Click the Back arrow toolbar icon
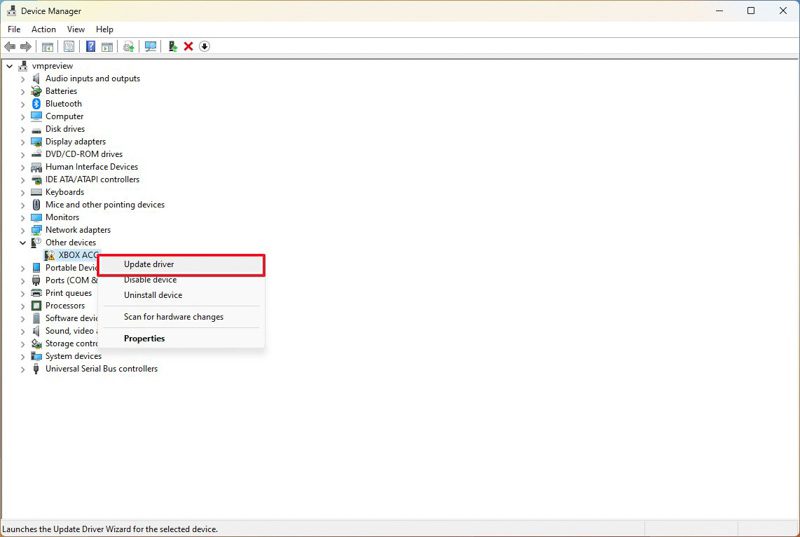The height and width of the screenshot is (537, 800). click(x=10, y=47)
